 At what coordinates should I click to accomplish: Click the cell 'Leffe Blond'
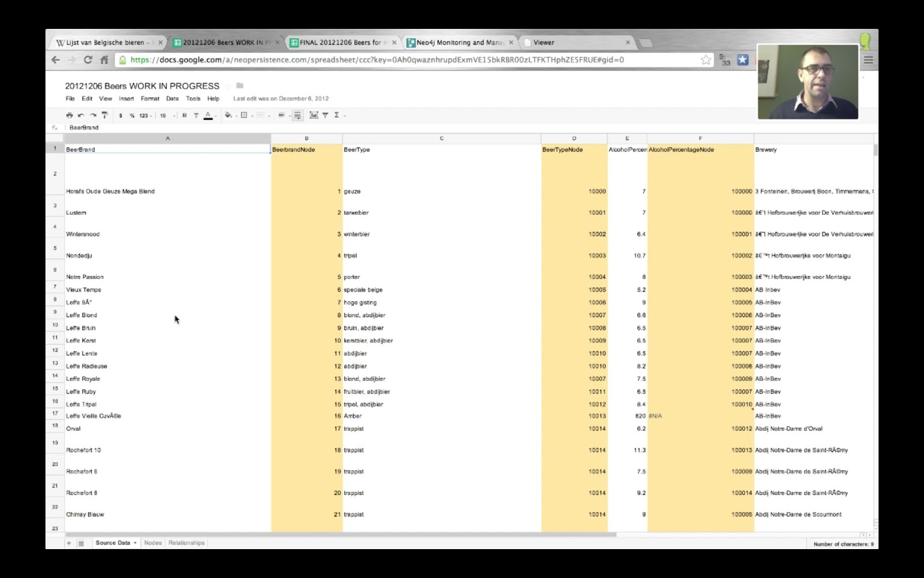(167, 316)
